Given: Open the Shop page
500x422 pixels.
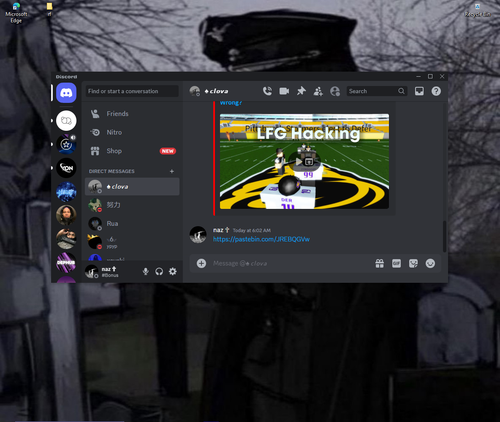Looking at the screenshot, I should tap(132, 151).
